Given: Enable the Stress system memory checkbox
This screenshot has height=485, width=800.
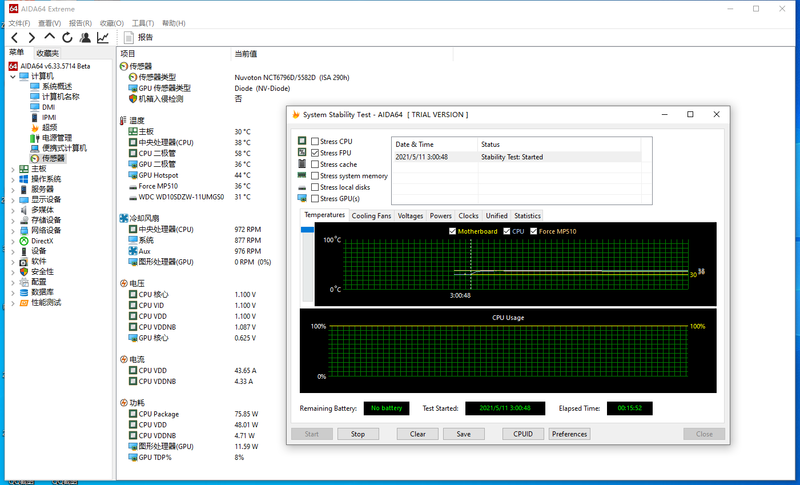Looking at the screenshot, I should point(315,175).
